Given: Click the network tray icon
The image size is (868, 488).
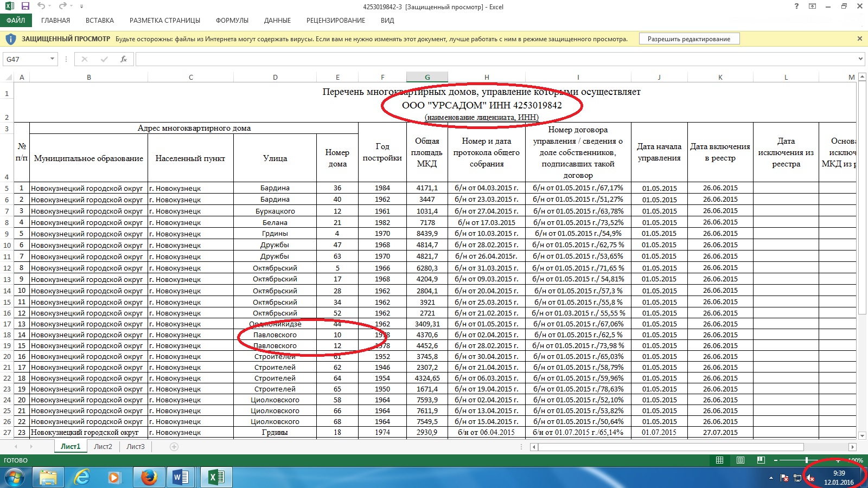Looking at the screenshot, I should 797,478.
